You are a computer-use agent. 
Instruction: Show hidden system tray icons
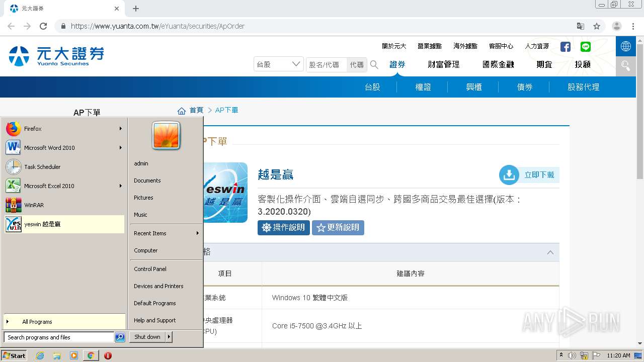pyautogui.click(x=561, y=355)
